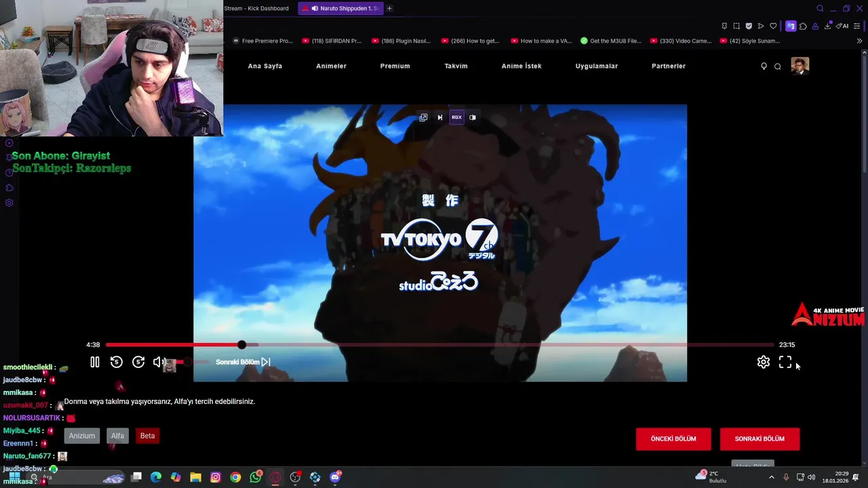Image resolution: width=868 pixels, height=488 pixels.
Task: Open the user profile avatar menu
Action: (800, 66)
